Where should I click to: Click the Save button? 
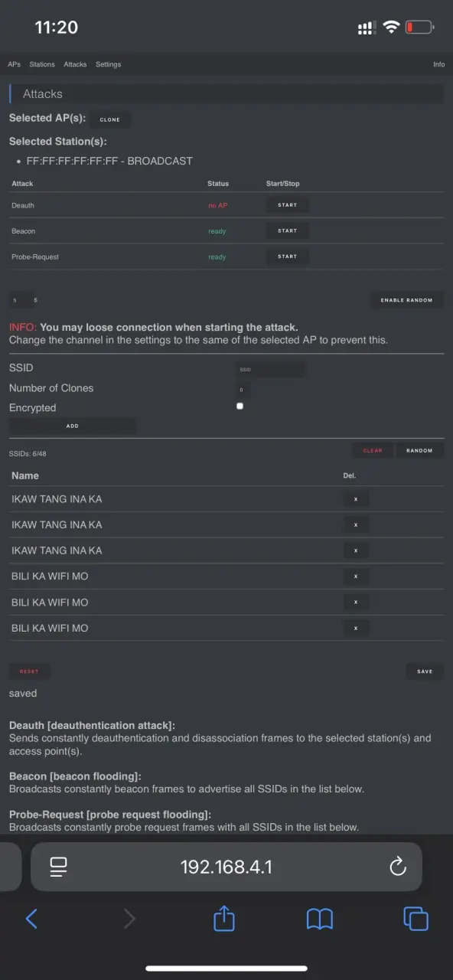425,671
